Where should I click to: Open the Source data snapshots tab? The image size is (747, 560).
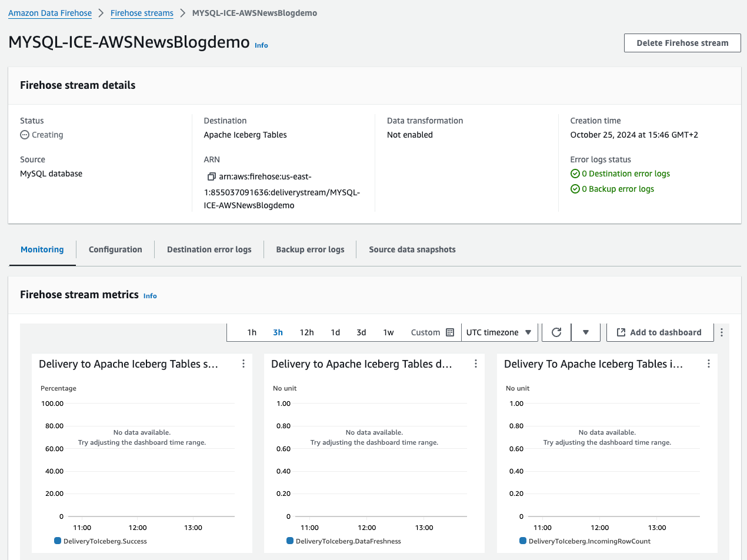click(x=412, y=249)
